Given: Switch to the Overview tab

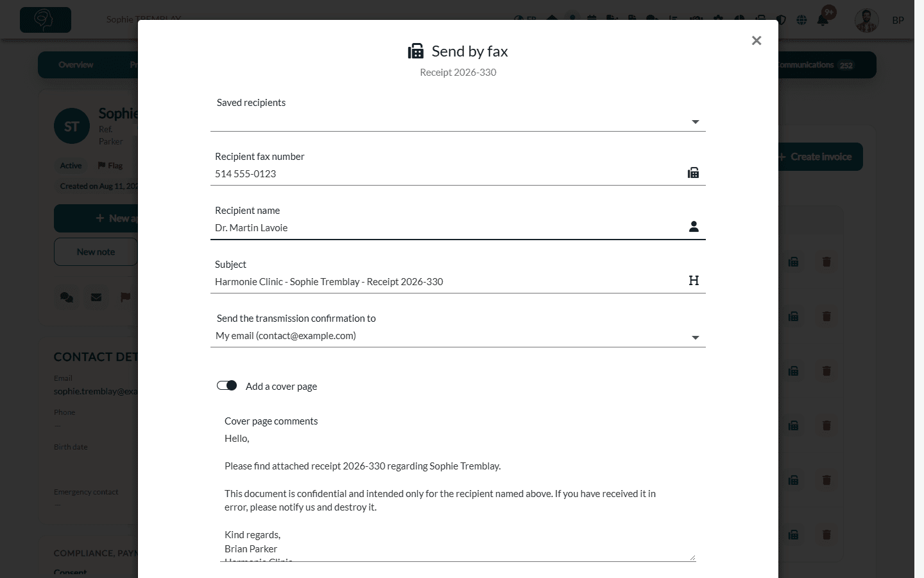Looking at the screenshot, I should (x=76, y=65).
